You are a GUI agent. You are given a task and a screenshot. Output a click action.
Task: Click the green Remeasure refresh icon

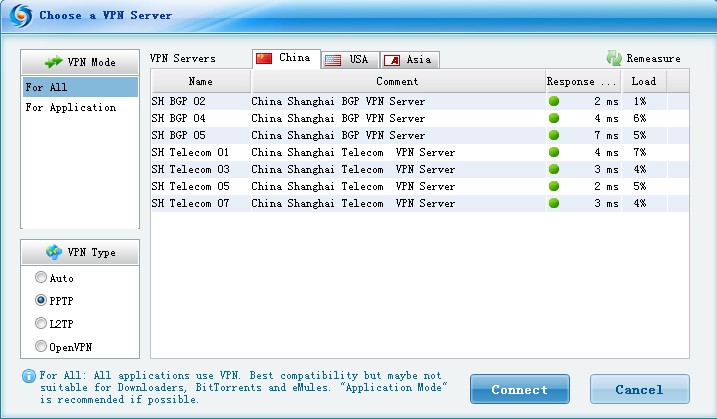pos(614,58)
